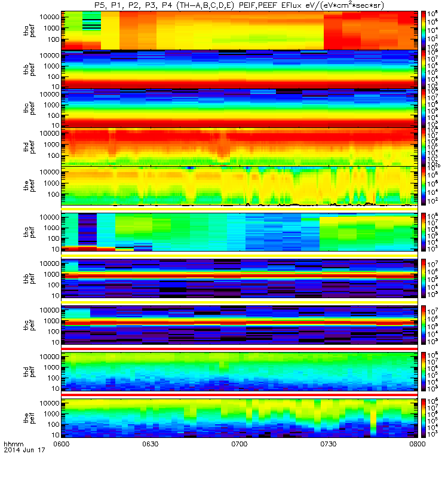Select the 'thc peif' y-axis label
This screenshot has width=448, height=478.
point(29,325)
